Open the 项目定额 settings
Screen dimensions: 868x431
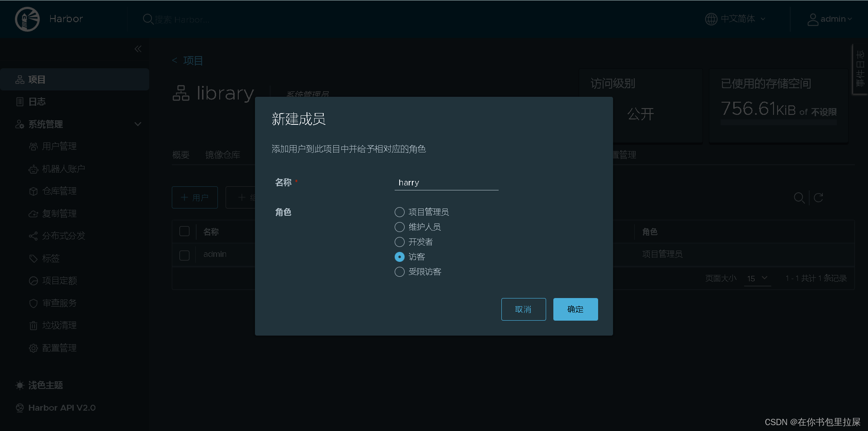(59, 280)
